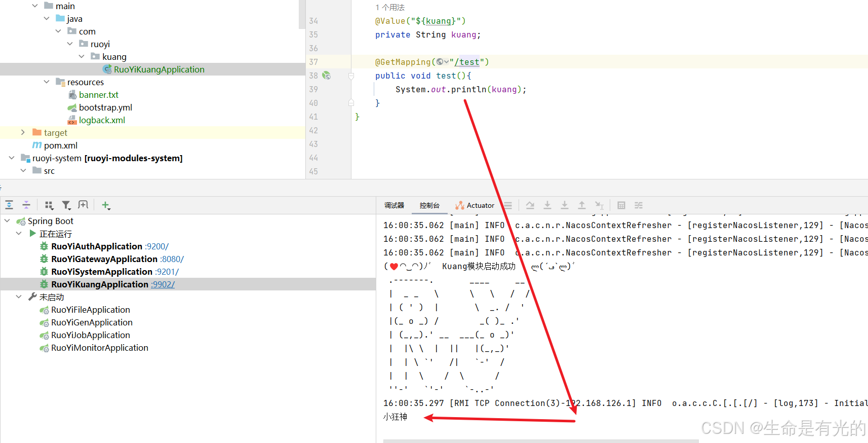Screen dimensions: 868x443
Task: Select RuoYiGatewayApplication in running services
Action: (x=104, y=259)
